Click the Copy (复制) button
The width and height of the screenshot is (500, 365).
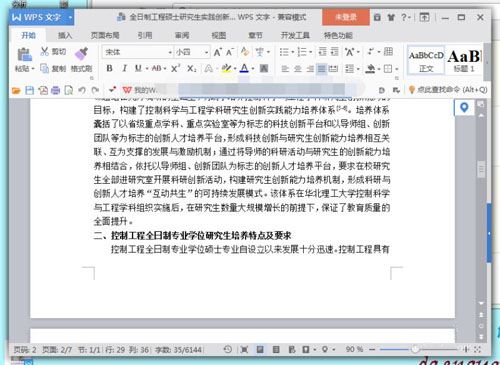point(53,68)
